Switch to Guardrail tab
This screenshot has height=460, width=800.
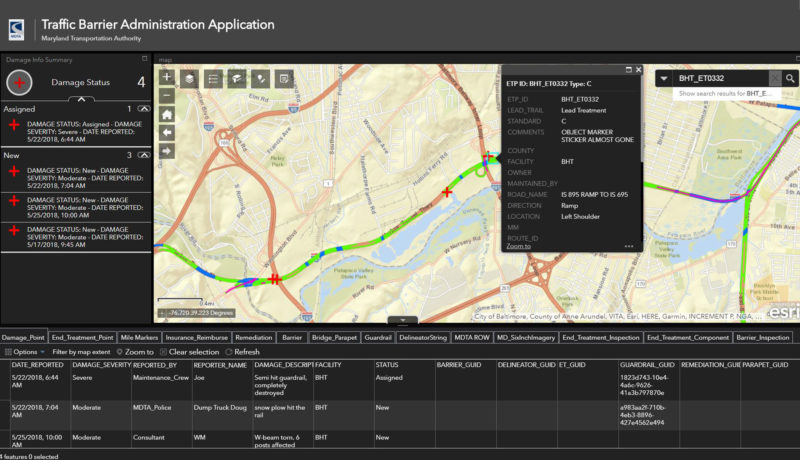378,338
